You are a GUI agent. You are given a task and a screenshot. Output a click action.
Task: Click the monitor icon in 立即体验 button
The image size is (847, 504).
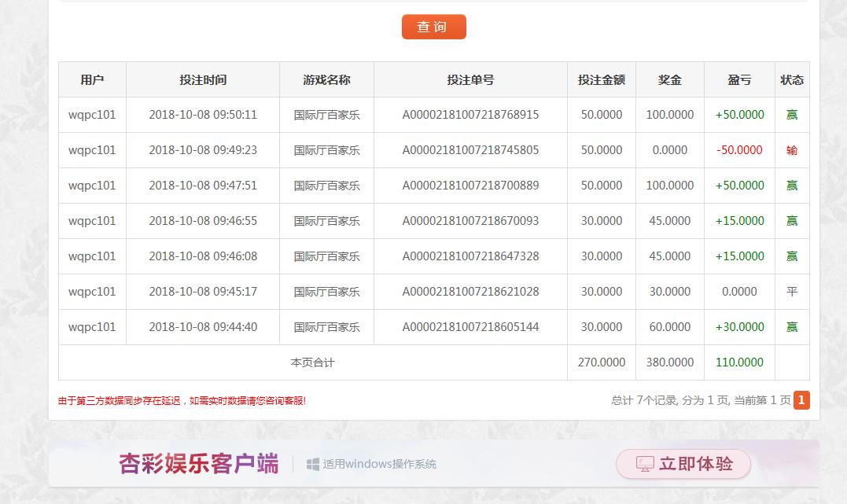(645, 464)
